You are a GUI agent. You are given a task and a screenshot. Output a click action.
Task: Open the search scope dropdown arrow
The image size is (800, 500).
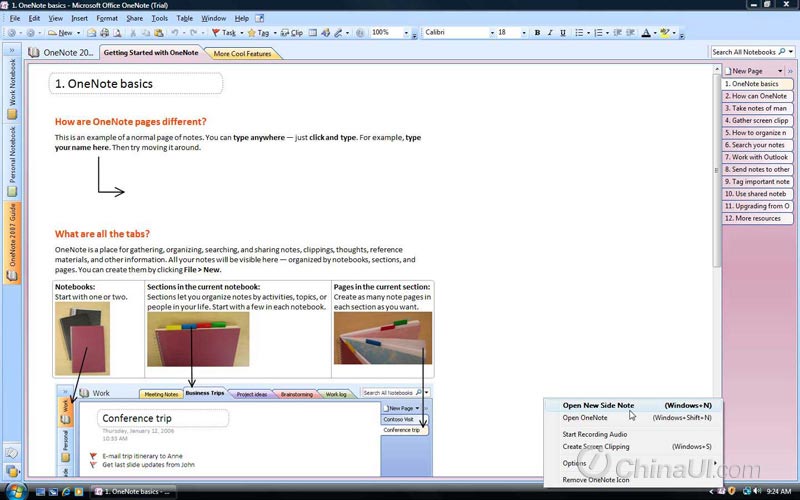coord(791,52)
